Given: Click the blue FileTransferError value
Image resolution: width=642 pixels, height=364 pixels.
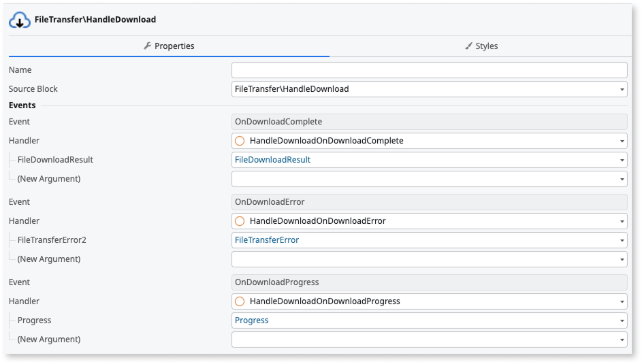Looking at the screenshot, I should pos(267,240).
